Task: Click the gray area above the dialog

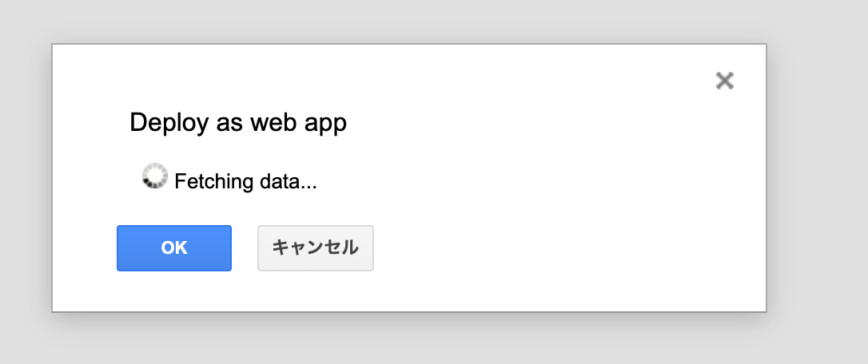Action: click(400, 20)
